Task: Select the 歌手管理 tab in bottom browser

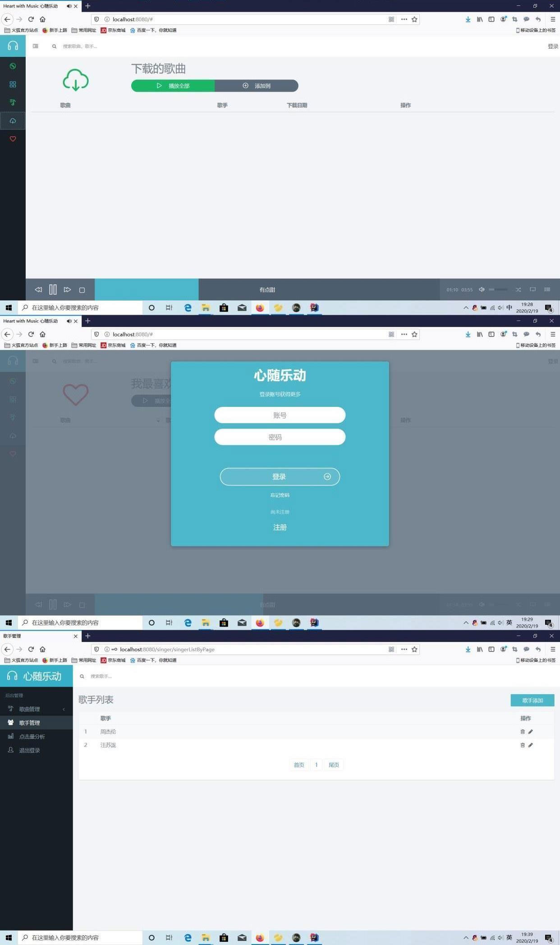Action: coord(41,636)
